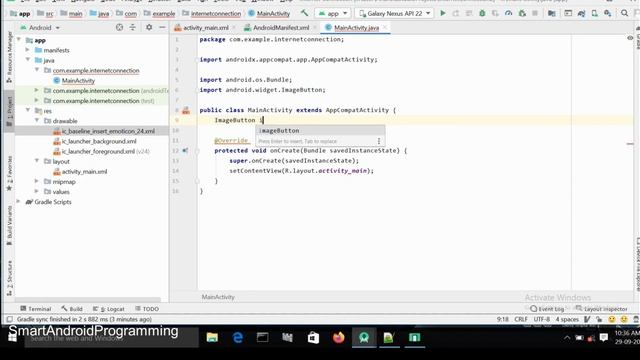The image size is (640, 360).
Task: Open the Layout Inspector
Action: pyautogui.click(x=601, y=309)
